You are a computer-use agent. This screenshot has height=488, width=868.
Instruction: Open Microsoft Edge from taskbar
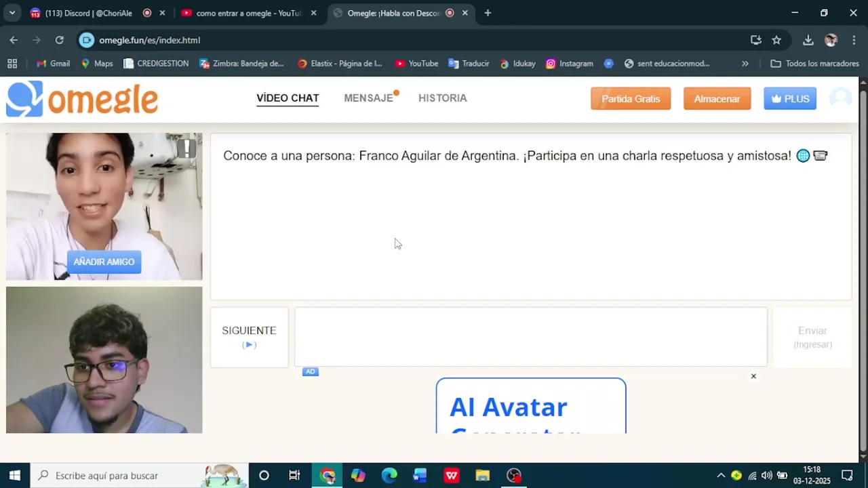click(389, 475)
